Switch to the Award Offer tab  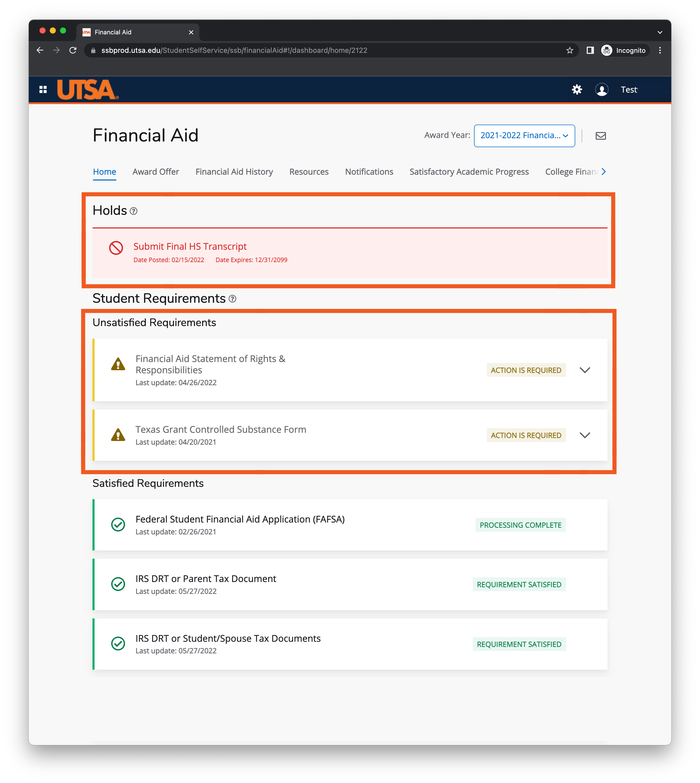coord(156,172)
